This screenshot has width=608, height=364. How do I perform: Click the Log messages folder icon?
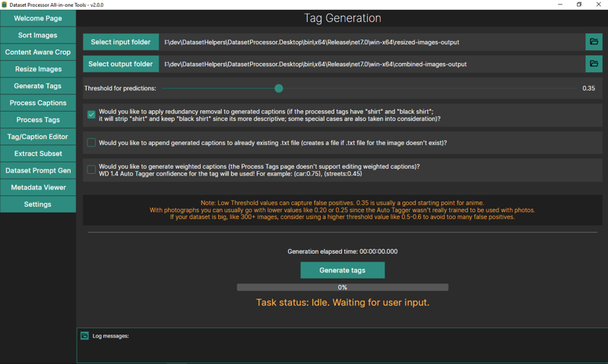pyautogui.click(x=84, y=336)
